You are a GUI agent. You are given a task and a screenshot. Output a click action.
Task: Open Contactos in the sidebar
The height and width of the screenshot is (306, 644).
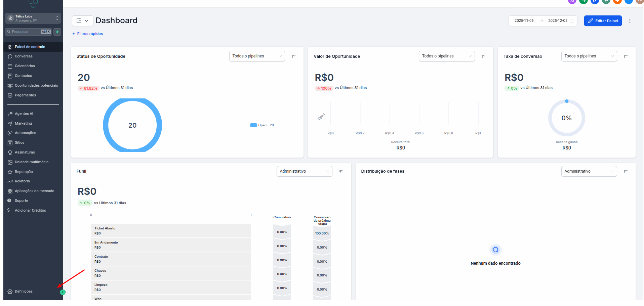tap(33, 76)
